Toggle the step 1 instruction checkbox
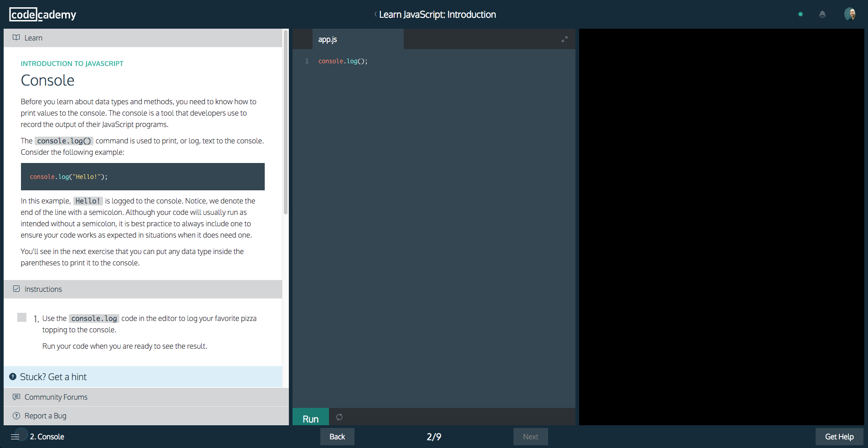 pos(22,317)
